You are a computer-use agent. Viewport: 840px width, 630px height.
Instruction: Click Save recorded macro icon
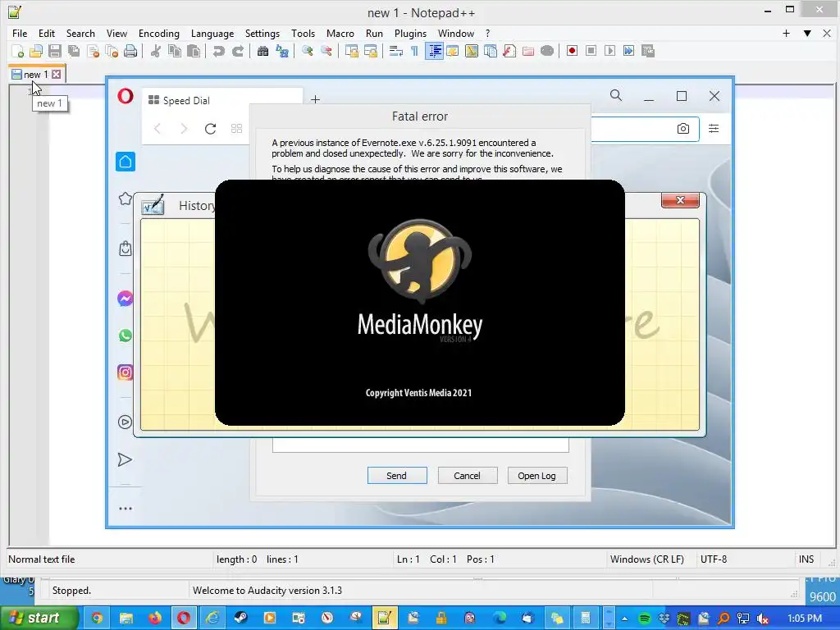[648, 51]
